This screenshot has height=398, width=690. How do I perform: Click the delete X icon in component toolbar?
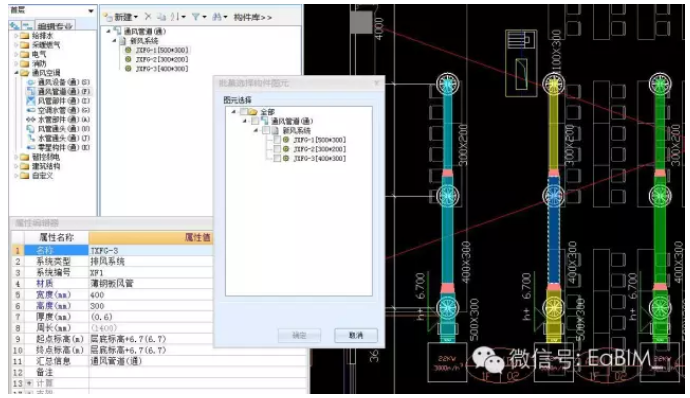coord(148,17)
